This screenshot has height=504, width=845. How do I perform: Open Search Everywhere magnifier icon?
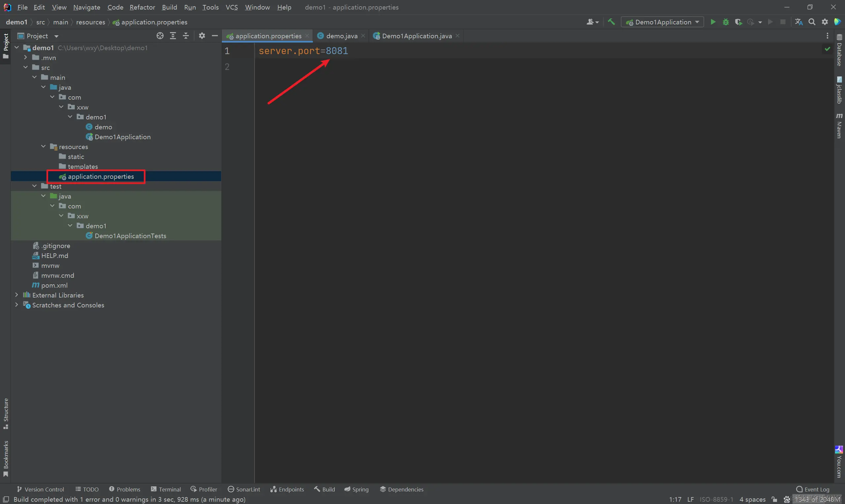pos(812,22)
